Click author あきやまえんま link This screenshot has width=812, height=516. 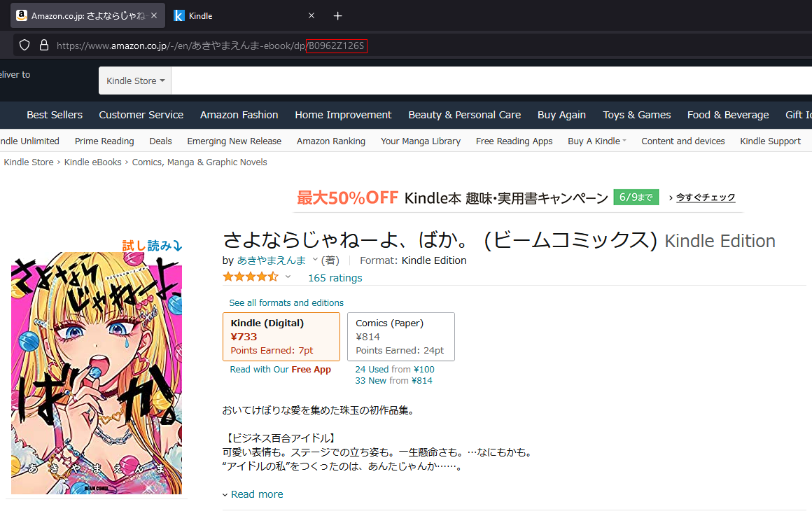click(272, 260)
